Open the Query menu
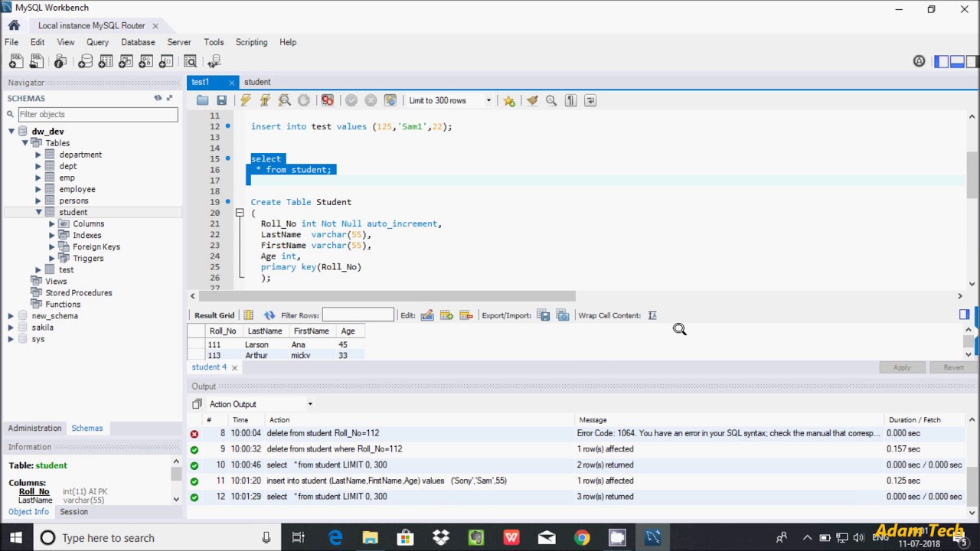The height and width of the screenshot is (551, 980). coord(97,42)
